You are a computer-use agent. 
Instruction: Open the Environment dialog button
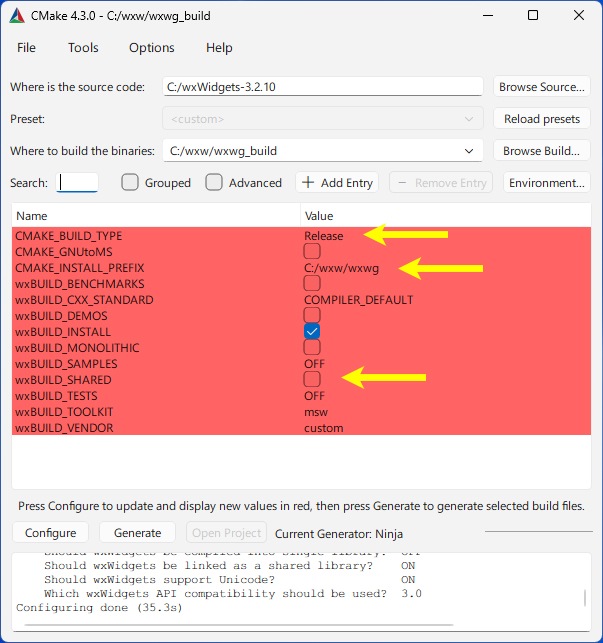click(547, 182)
